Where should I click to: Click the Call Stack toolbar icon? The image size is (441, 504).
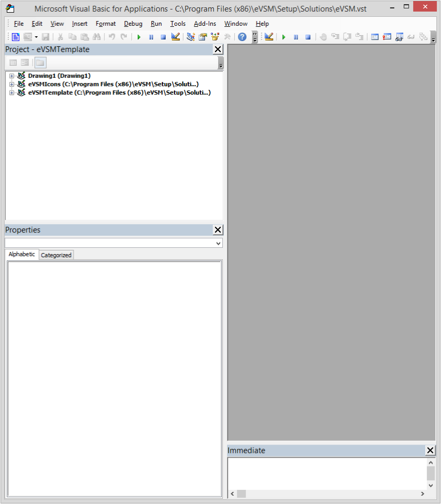[423, 37]
